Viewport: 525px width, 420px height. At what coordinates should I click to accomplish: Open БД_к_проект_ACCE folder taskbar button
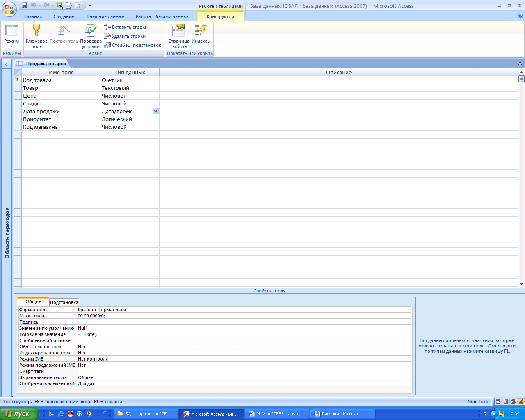tap(146, 414)
